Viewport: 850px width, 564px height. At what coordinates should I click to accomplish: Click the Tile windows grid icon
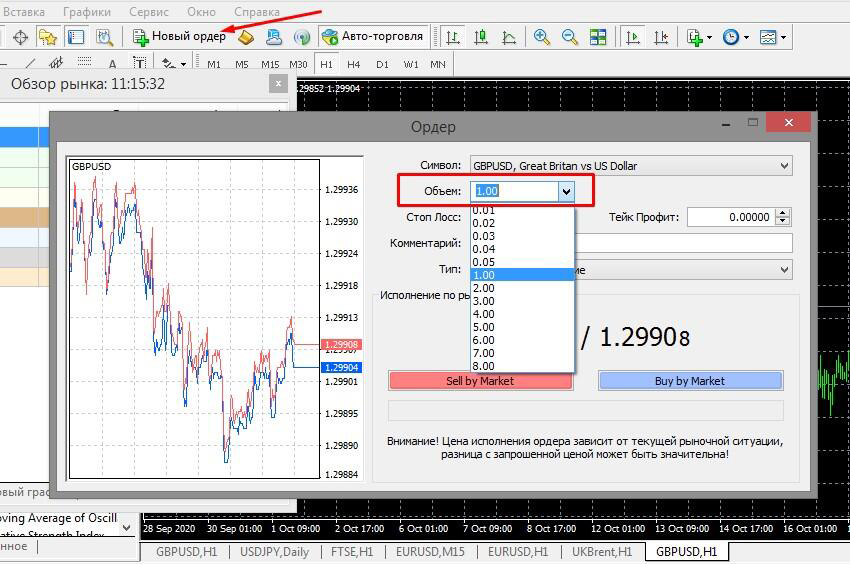598,37
